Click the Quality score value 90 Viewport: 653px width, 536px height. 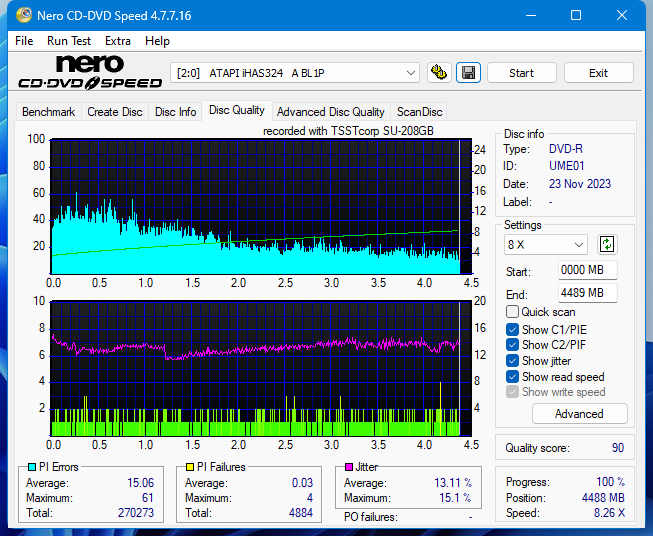click(x=618, y=448)
